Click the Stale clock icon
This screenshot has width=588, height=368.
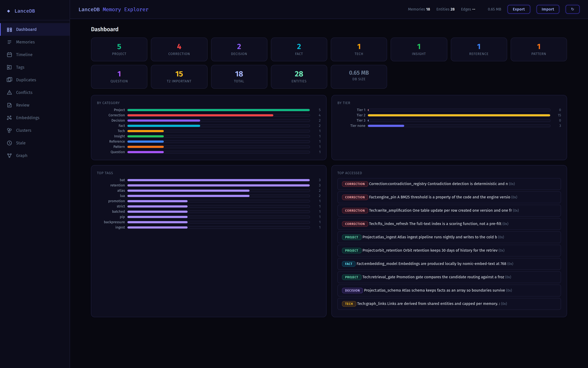[9, 143]
